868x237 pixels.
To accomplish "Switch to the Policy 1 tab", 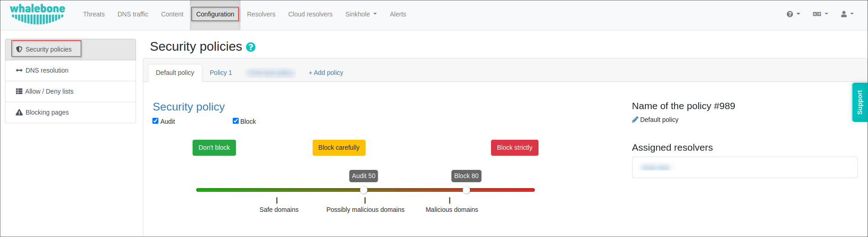I will point(221,73).
